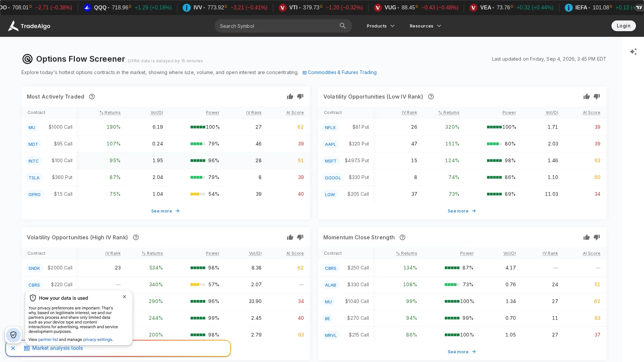644x362 pixels.
Task: Click the VUG ticker logo icon
Action: (378, 7)
